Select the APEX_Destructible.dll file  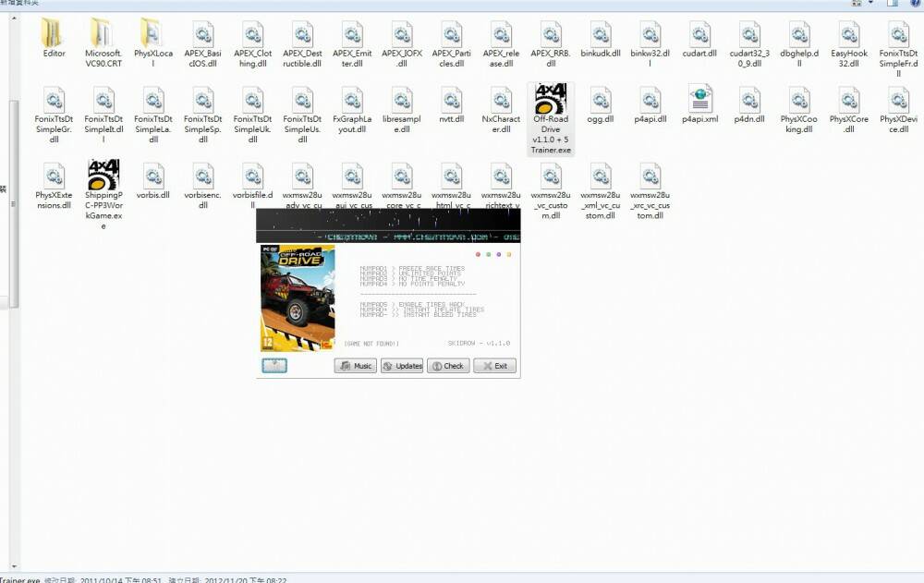(x=302, y=43)
